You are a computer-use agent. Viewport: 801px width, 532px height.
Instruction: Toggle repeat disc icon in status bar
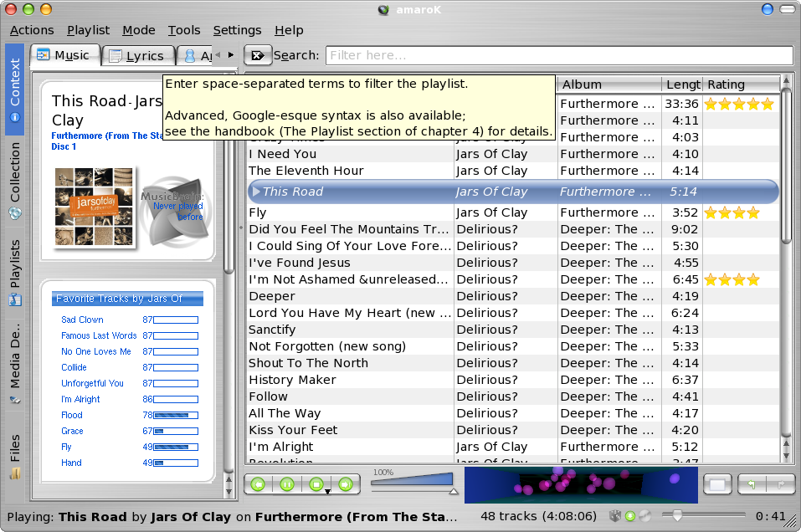pos(644,516)
